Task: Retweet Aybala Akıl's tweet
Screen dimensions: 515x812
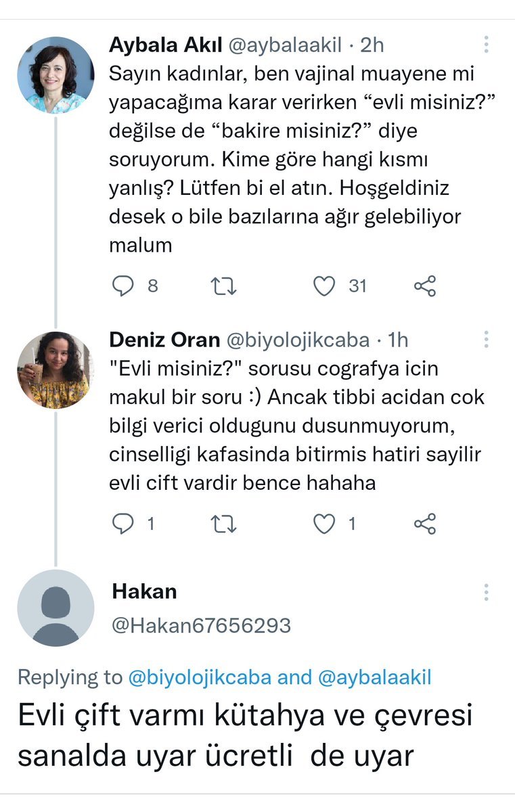Action: click(x=224, y=286)
